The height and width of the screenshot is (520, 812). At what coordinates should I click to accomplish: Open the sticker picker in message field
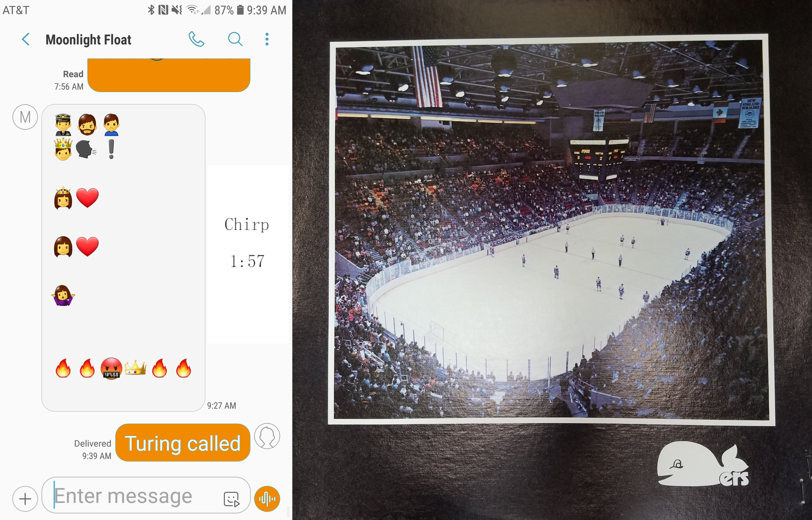tap(231, 499)
